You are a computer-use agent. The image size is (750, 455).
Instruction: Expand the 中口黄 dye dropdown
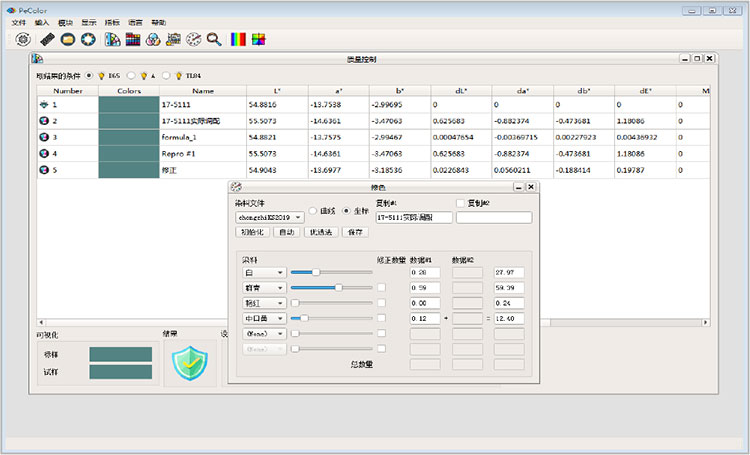coord(264,318)
